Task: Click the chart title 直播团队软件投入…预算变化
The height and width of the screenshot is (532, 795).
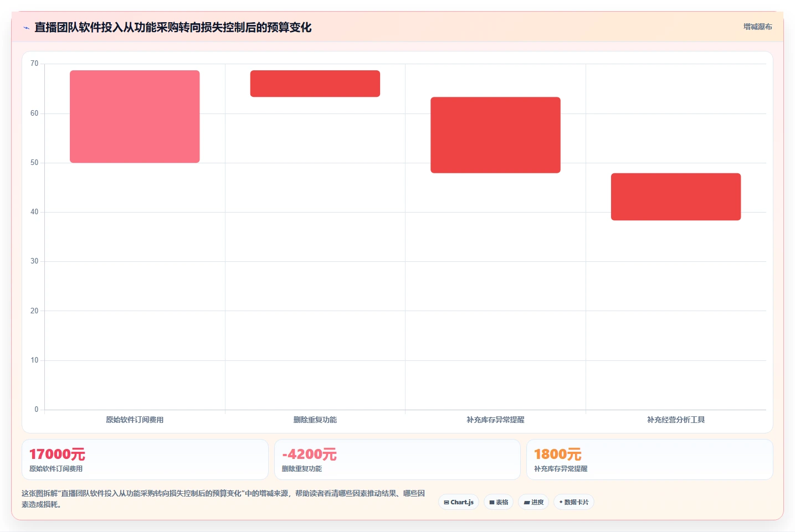Action: tap(173, 27)
